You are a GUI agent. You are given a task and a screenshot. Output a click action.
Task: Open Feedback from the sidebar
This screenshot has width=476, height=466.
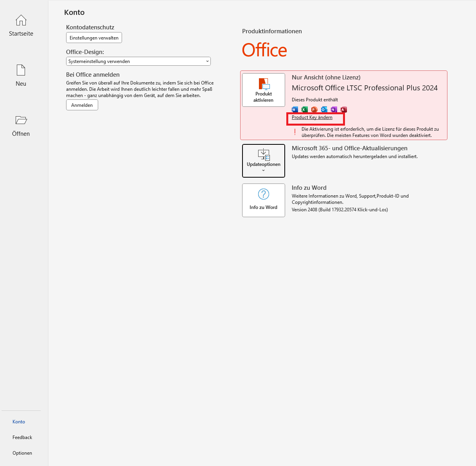click(22, 437)
